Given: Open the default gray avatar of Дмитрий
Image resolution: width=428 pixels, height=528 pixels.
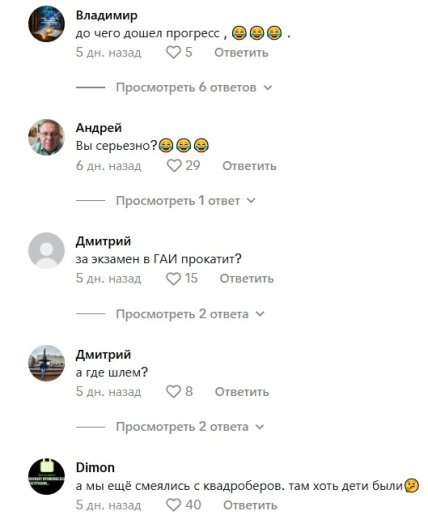Looking at the screenshot, I should point(46,250).
